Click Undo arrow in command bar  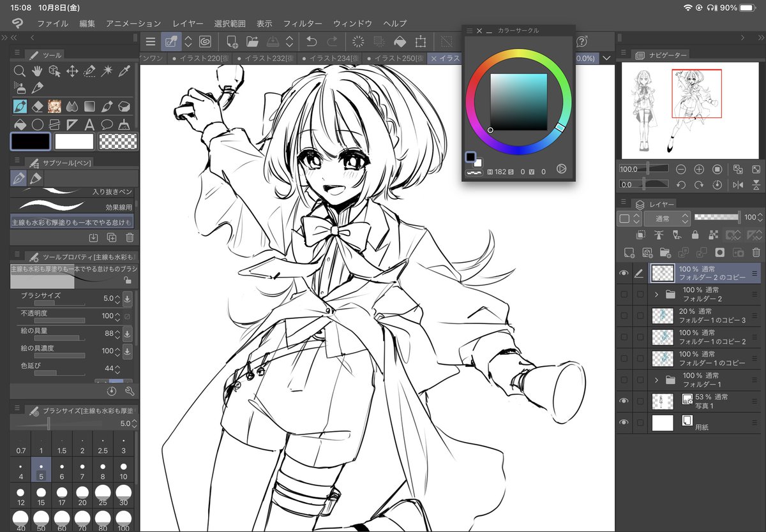click(x=312, y=42)
